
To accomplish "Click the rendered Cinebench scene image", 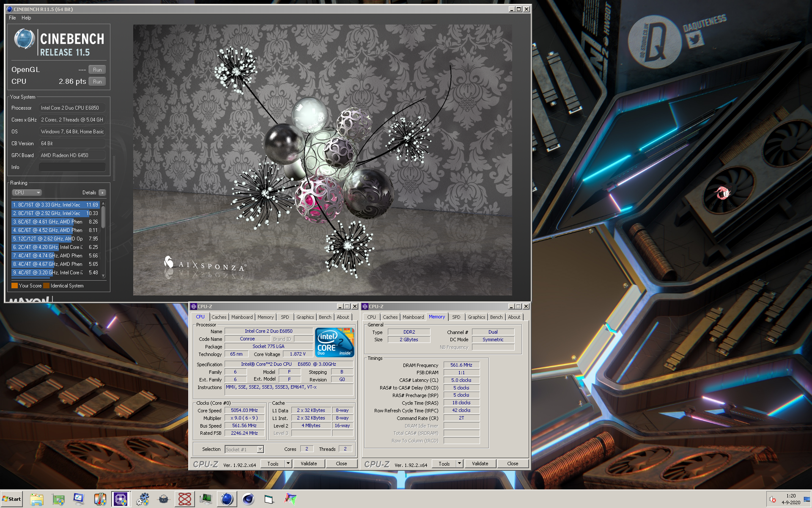I will 323,160.
